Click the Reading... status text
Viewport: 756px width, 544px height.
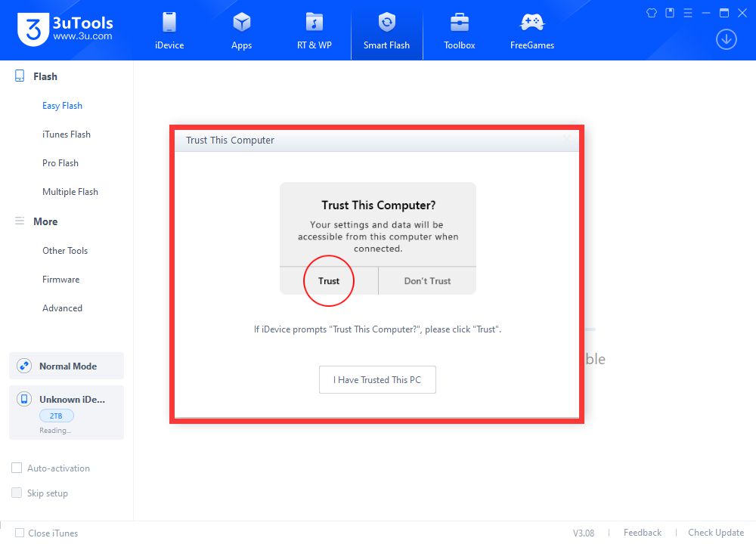(55, 430)
